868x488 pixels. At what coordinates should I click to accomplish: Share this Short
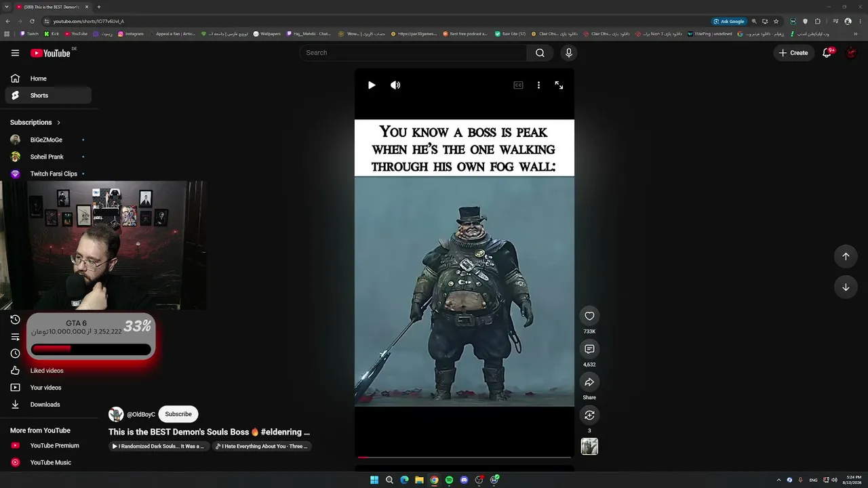[589, 382]
